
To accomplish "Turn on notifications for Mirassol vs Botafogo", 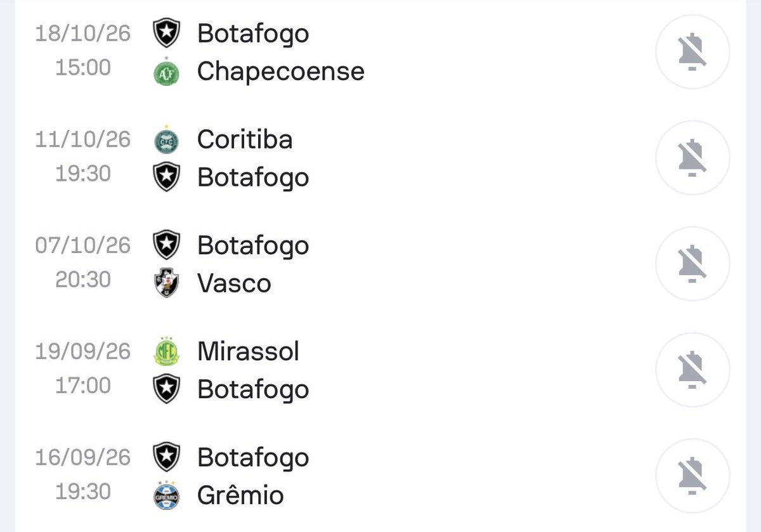I will [x=693, y=370].
